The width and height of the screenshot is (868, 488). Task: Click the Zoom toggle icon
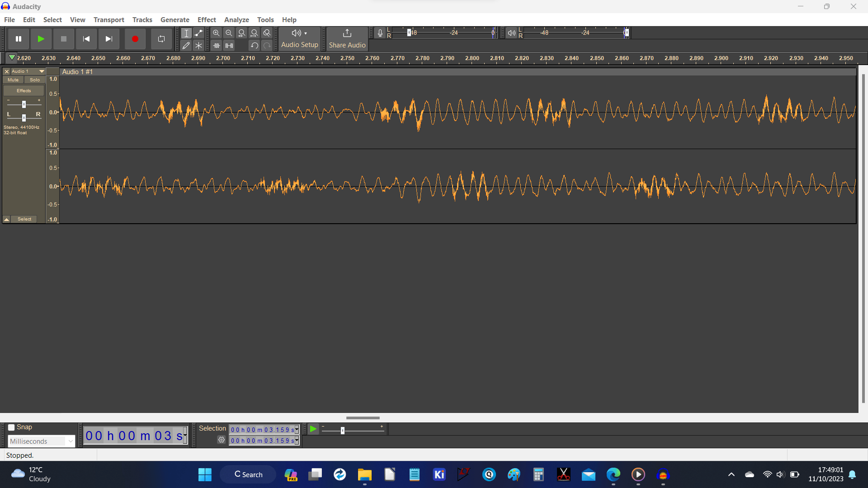pos(267,33)
